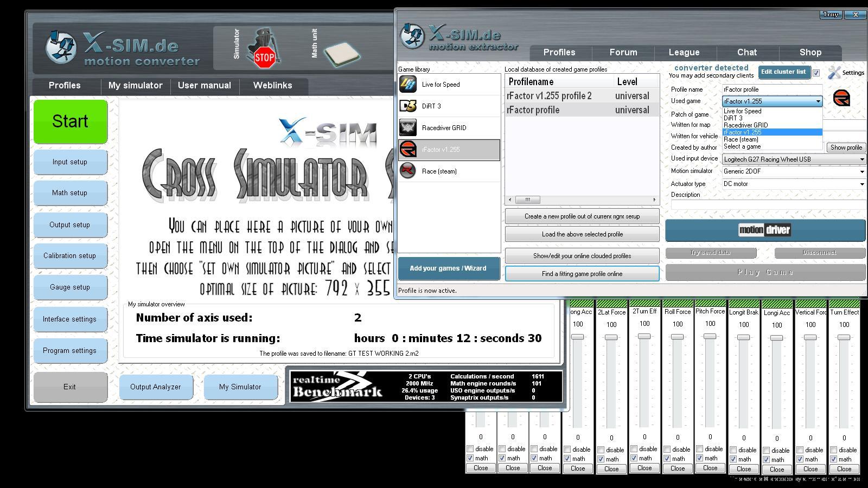
Task: Open Settings via the wrench icon
Action: tap(834, 73)
